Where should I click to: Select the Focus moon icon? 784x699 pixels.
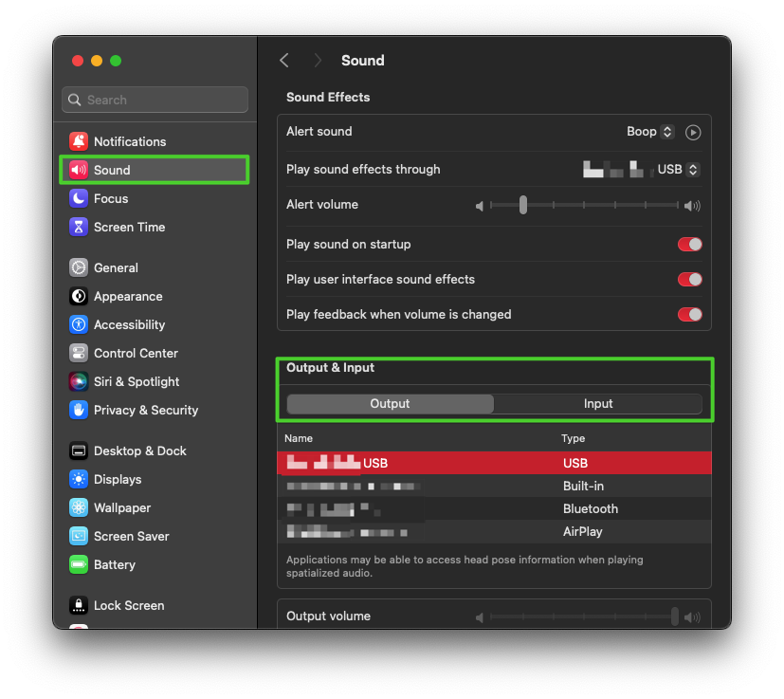[79, 198]
